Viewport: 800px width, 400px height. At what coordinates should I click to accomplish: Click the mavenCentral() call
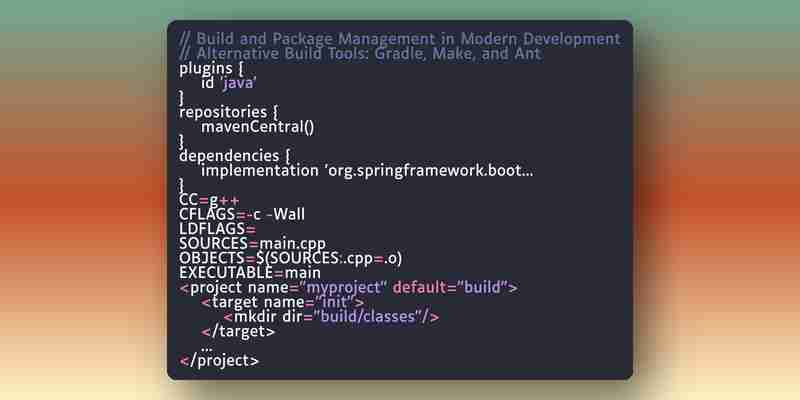[x=258, y=127]
